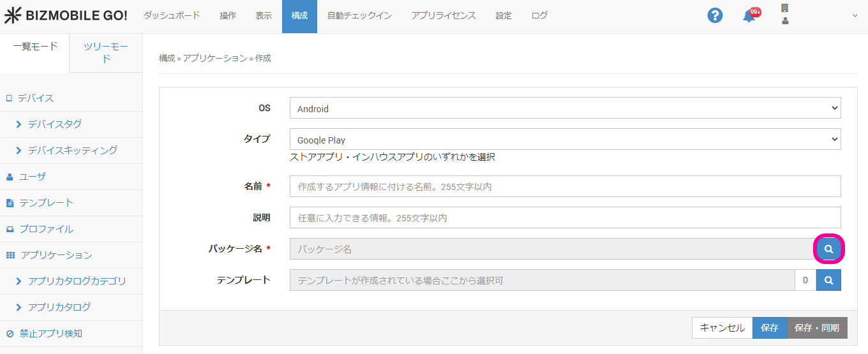Click the 名前 input field

tap(565, 186)
